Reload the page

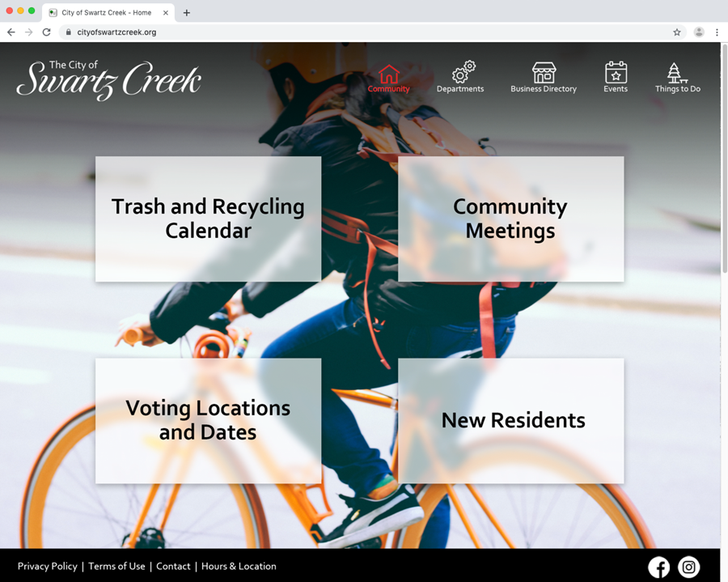coord(46,32)
